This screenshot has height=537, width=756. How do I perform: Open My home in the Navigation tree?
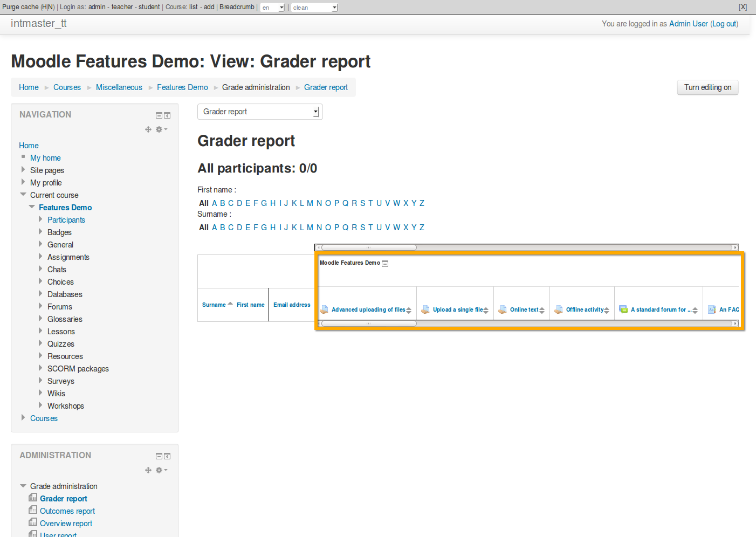(45, 158)
